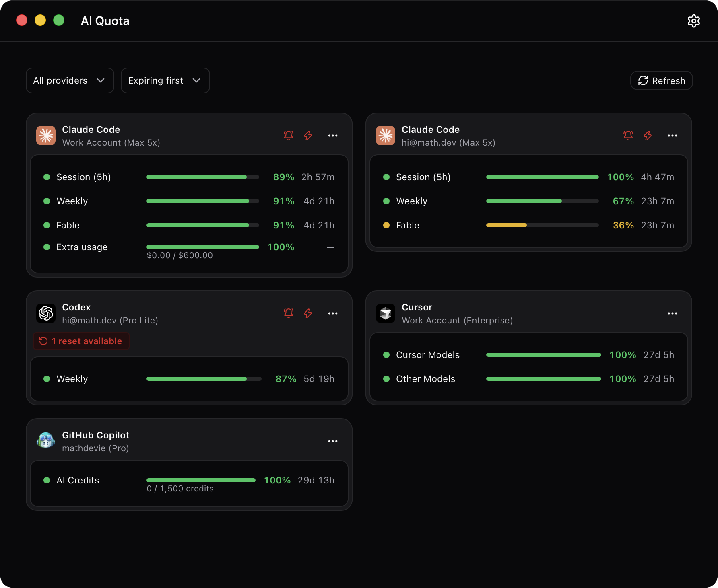718x588 pixels.
Task: Click the "0 / 1,500 credits" text
Action: click(x=180, y=489)
